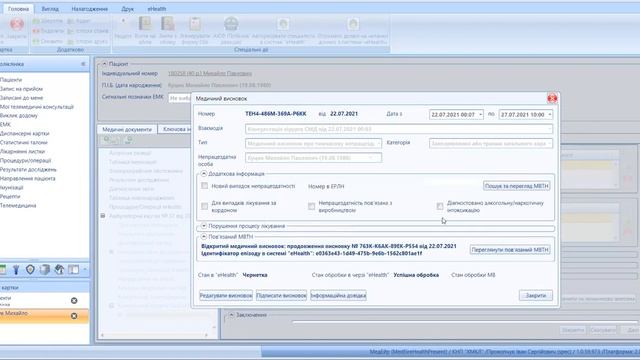Click the second notebook icon in the ribbon

pyautogui.click(x=167, y=24)
